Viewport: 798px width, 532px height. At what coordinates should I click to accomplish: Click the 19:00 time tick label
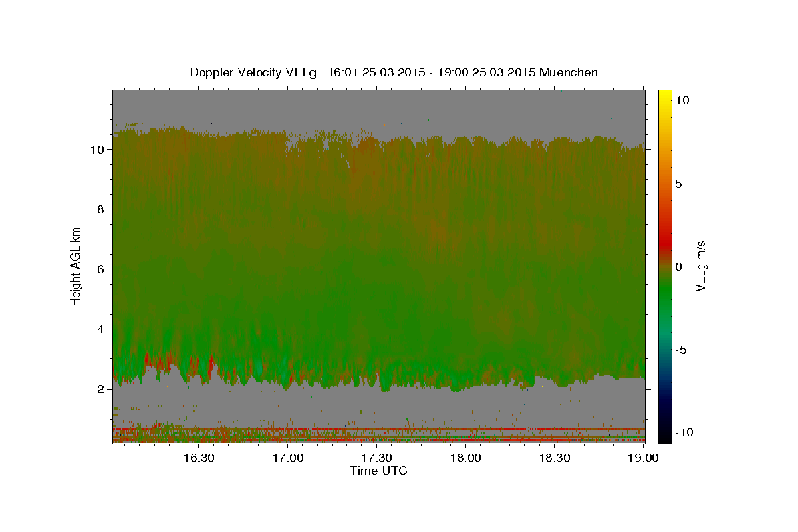[644, 458]
